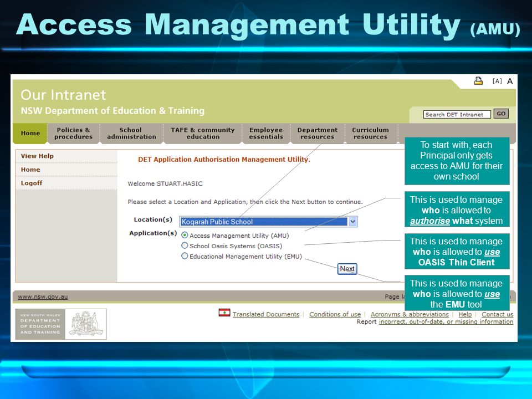Click Logoff in the sidebar

[31, 183]
